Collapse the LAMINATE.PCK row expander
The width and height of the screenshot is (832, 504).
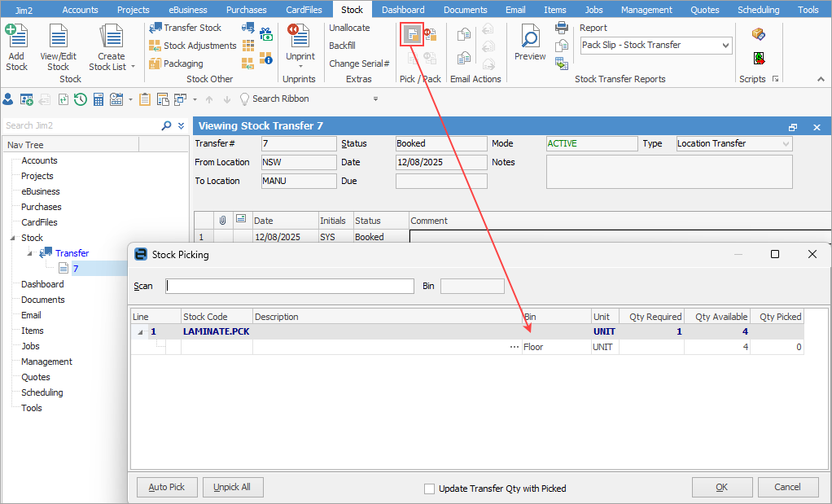click(139, 332)
